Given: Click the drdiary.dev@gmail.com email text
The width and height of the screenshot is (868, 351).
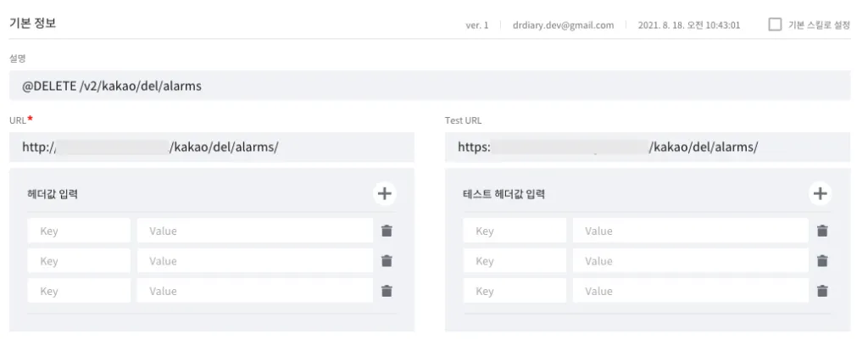Looking at the screenshot, I should click(563, 25).
